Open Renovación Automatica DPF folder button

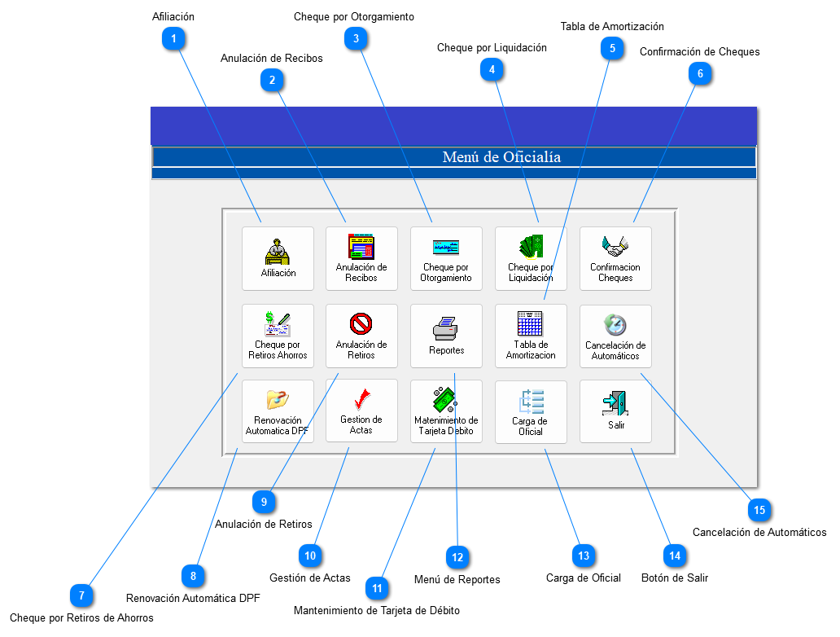pos(278,411)
